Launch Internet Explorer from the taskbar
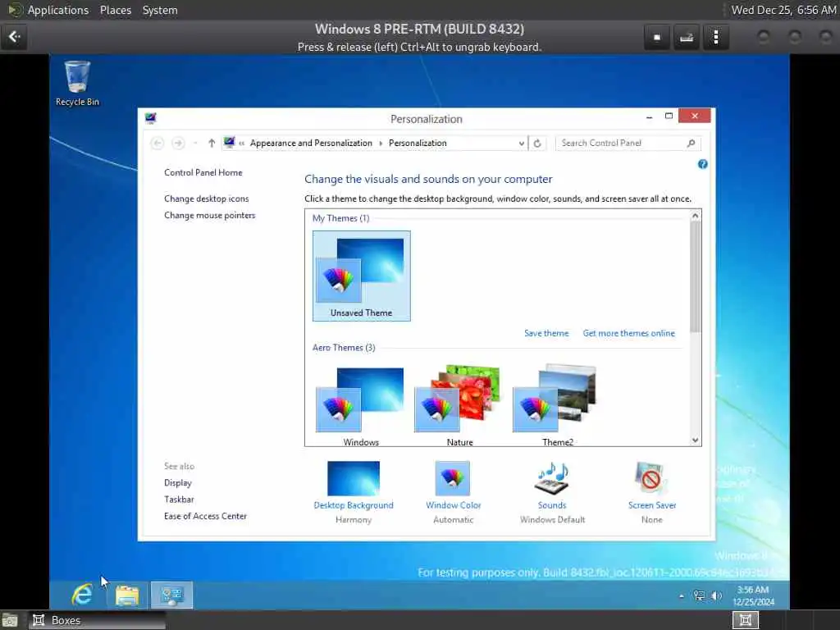 tap(83, 595)
